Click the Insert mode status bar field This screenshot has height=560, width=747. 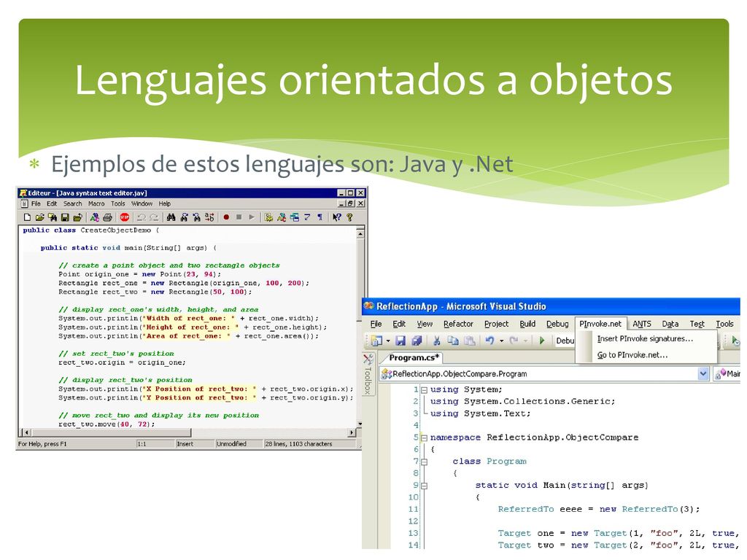click(194, 444)
